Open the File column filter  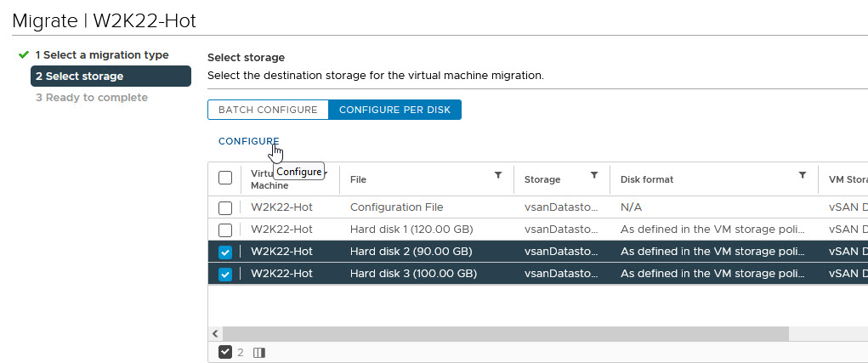click(x=498, y=175)
